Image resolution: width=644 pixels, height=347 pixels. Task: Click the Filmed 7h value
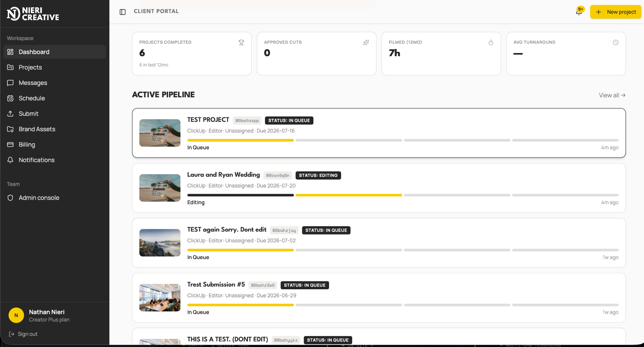click(394, 53)
